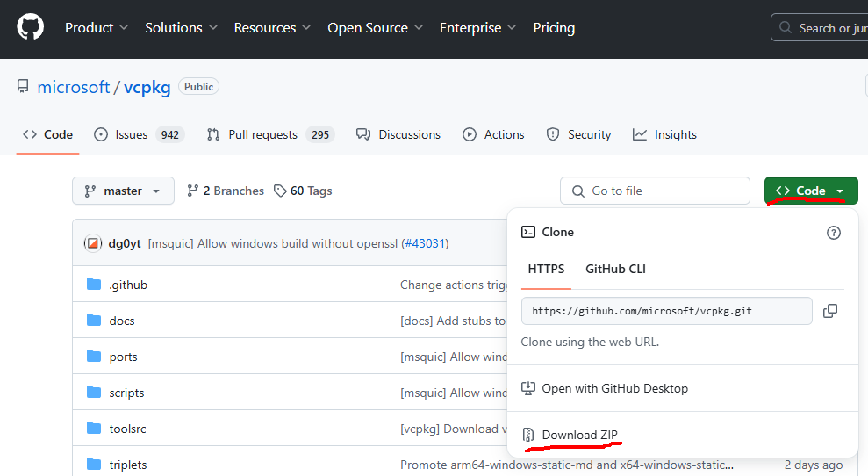Expand the Solutions menu
The image size is (868, 476).
181,28
